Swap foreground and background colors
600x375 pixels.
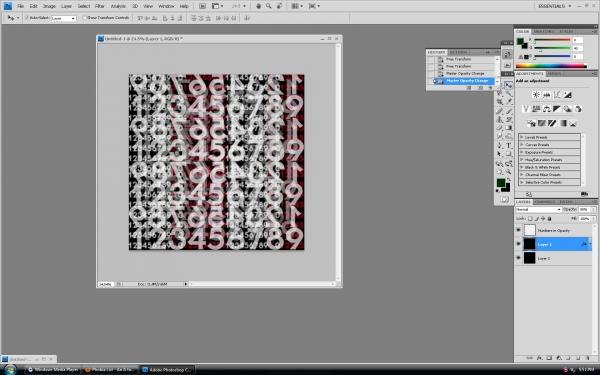(509, 179)
